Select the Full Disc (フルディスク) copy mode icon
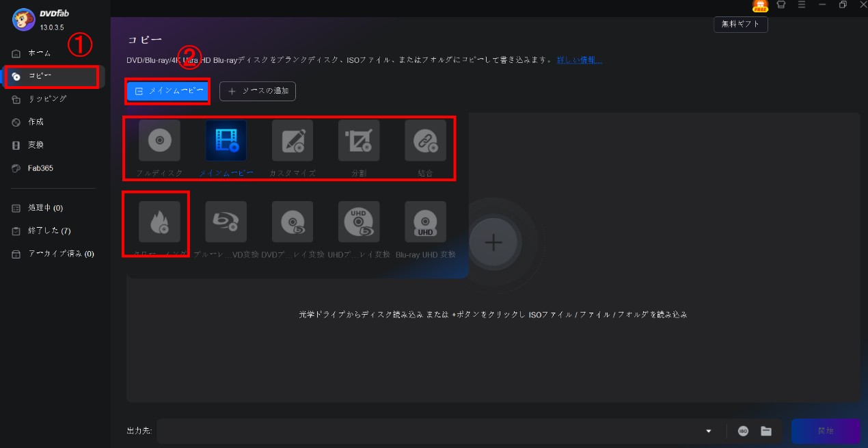Image resolution: width=868 pixels, height=448 pixels. [x=159, y=140]
